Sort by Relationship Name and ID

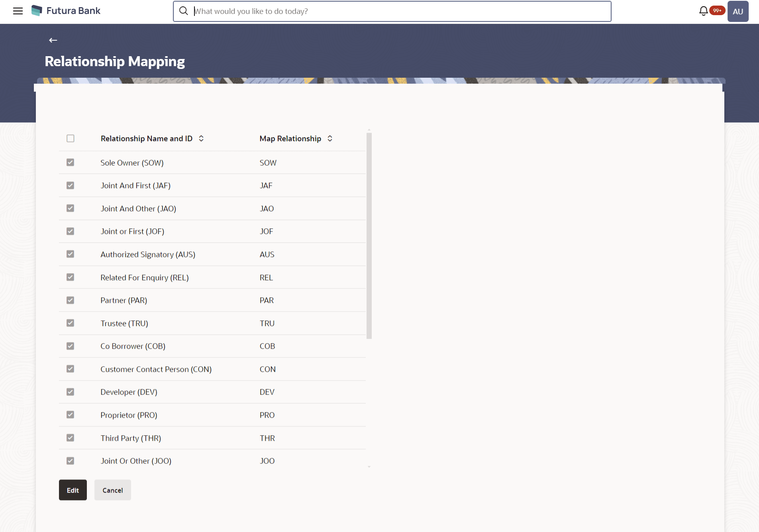tap(201, 138)
